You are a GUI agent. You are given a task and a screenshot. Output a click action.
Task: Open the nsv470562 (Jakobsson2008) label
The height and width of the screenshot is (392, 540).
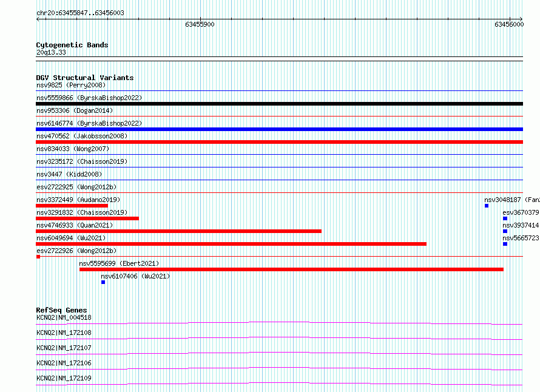(x=82, y=136)
